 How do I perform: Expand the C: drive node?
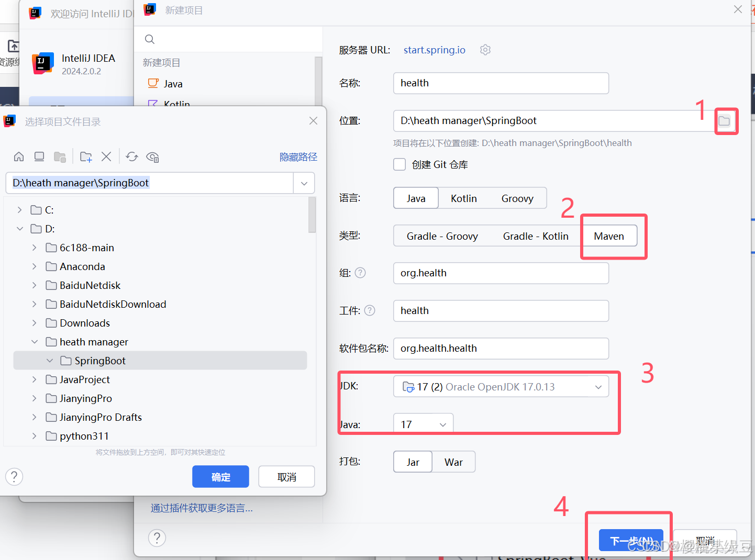pyautogui.click(x=20, y=210)
